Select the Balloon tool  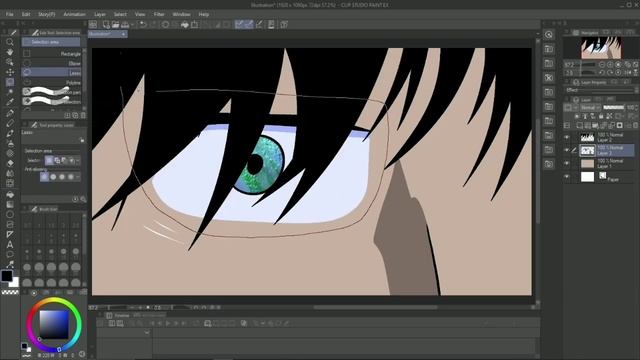[x=10, y=255]
